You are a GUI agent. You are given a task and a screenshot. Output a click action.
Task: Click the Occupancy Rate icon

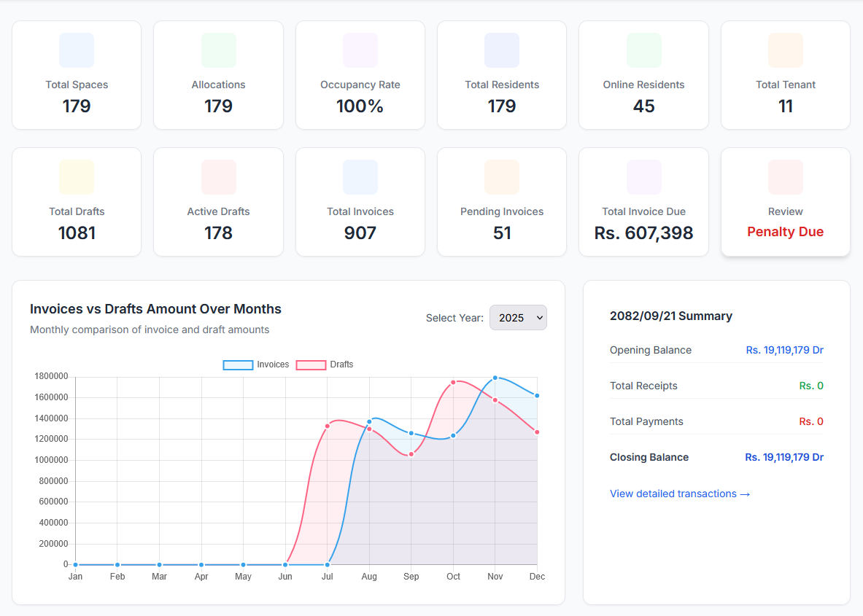360,50
